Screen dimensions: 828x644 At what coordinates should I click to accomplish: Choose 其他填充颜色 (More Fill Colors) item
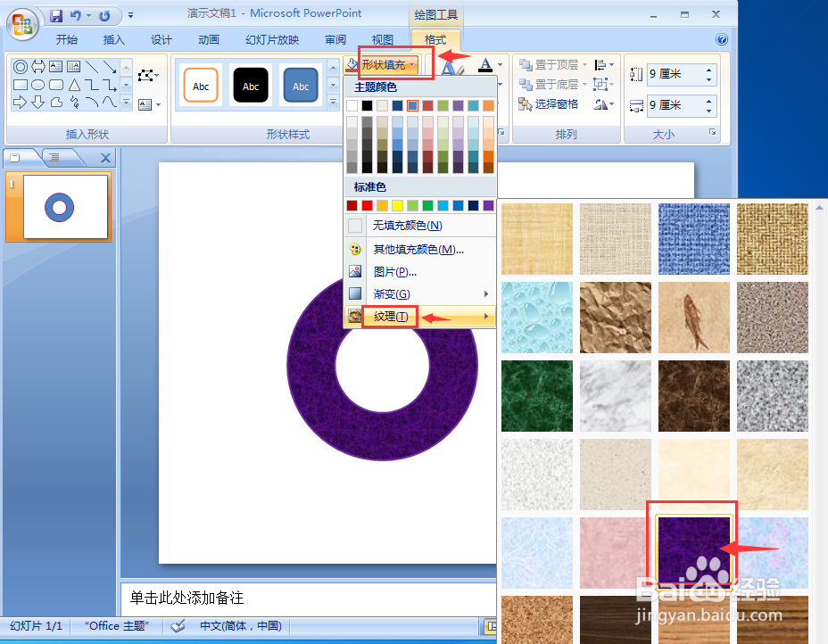(420, 249)
